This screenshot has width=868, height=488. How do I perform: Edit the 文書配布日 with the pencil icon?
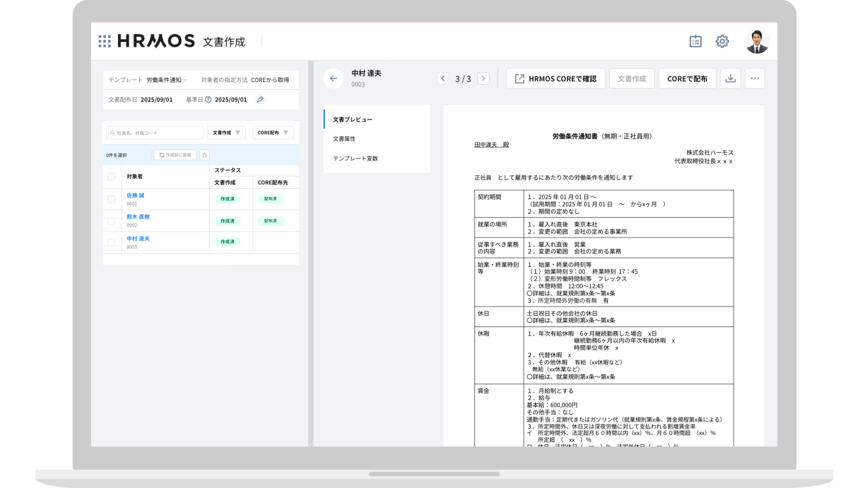coord(260,99)
